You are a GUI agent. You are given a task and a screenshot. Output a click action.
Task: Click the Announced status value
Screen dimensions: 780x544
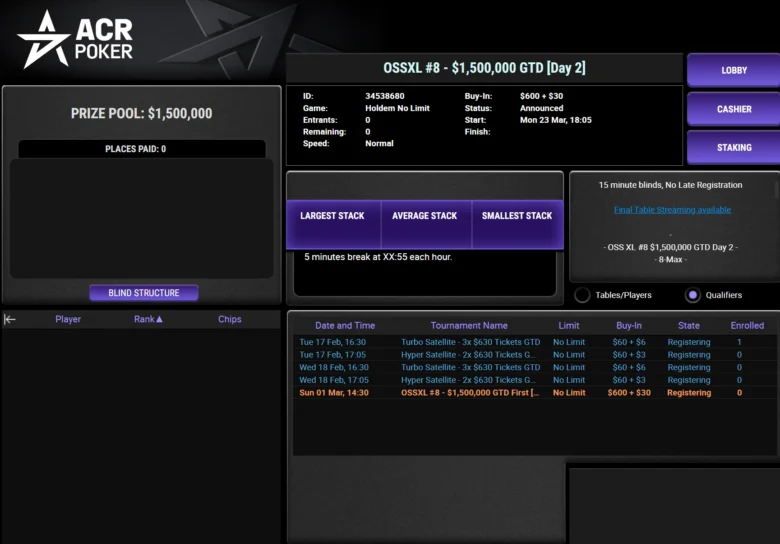541,108
